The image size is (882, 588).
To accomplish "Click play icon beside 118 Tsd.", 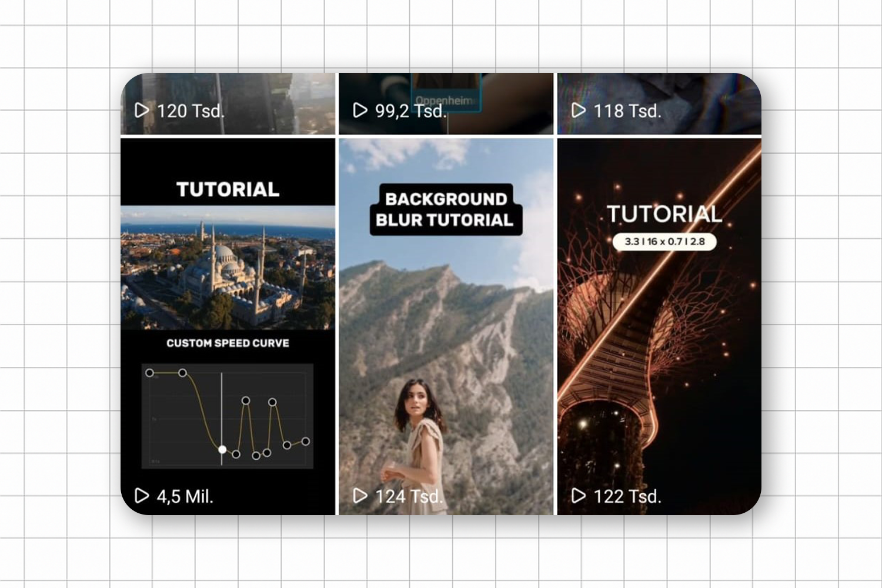I will [x=579, y=111].
